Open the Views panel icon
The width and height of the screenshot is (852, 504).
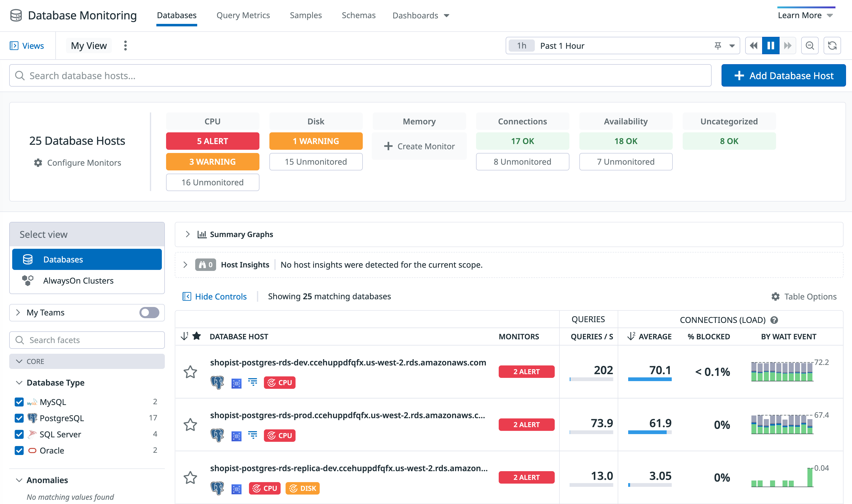click(14, 46)
